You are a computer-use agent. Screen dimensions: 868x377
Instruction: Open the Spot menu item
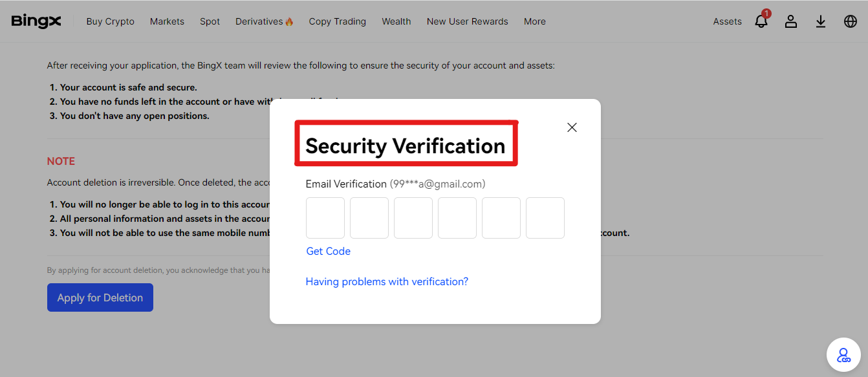point(210,21)
